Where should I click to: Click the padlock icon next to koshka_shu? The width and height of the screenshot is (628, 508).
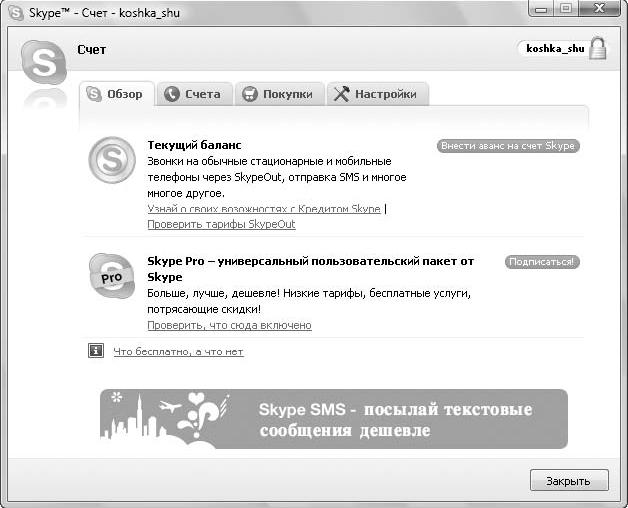click(598, 49)
